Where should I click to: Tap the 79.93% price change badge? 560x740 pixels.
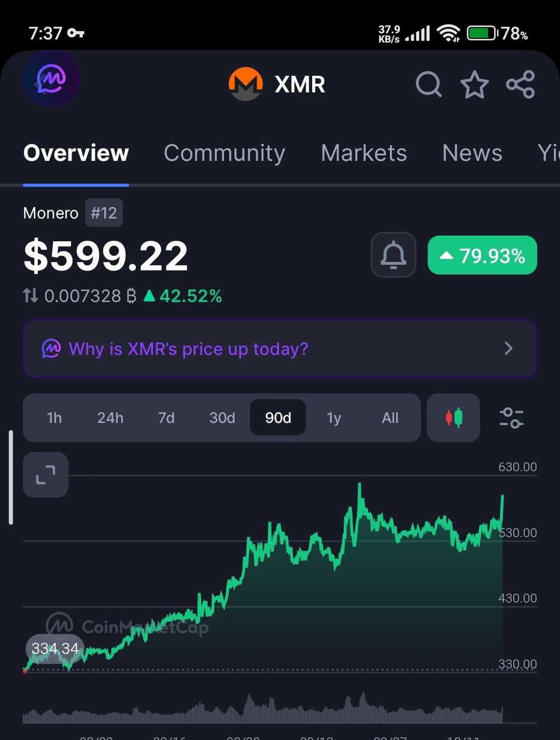[482, 255]
